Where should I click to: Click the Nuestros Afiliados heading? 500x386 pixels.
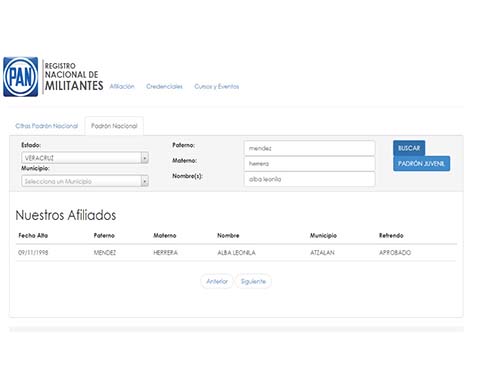pos(66,215)
